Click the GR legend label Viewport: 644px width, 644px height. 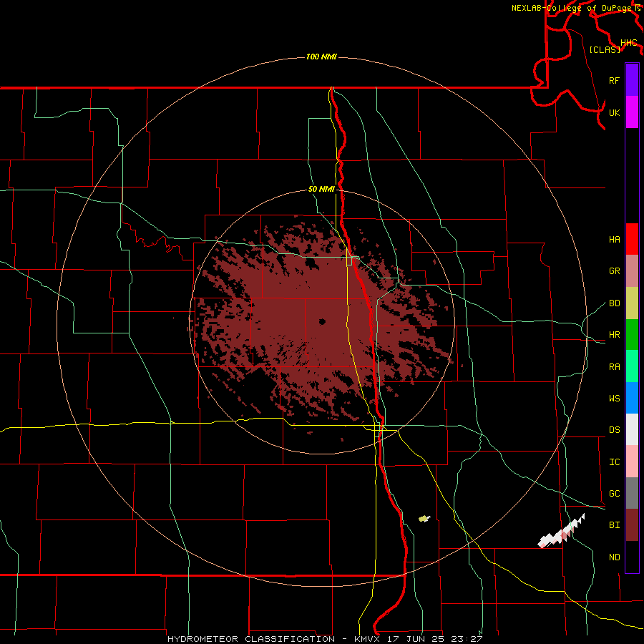coord(614,271)
